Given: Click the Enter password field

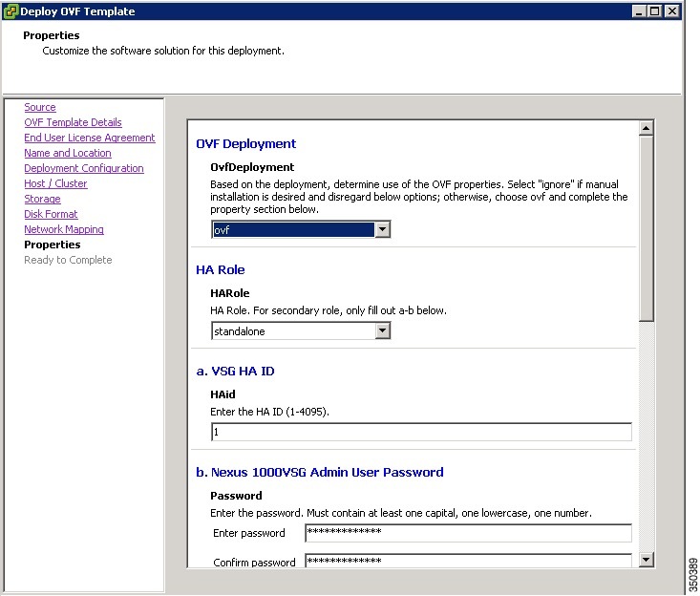Looking at the screenshot, I should coord(468,533).
